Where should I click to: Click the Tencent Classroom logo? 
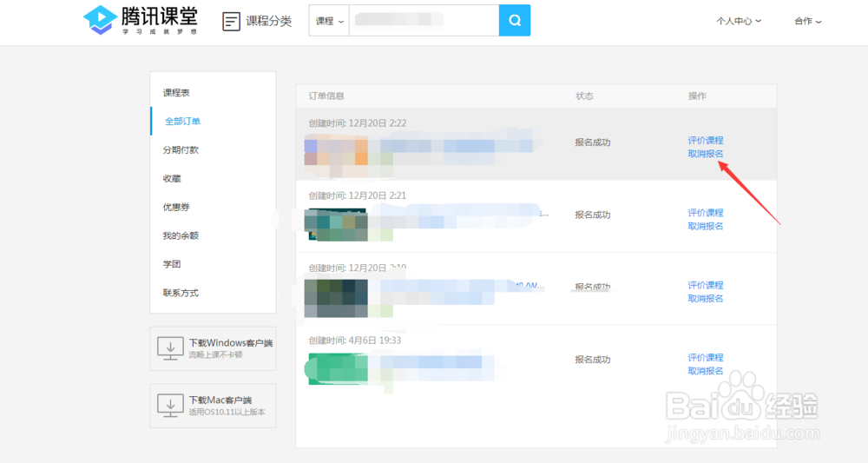141,21
